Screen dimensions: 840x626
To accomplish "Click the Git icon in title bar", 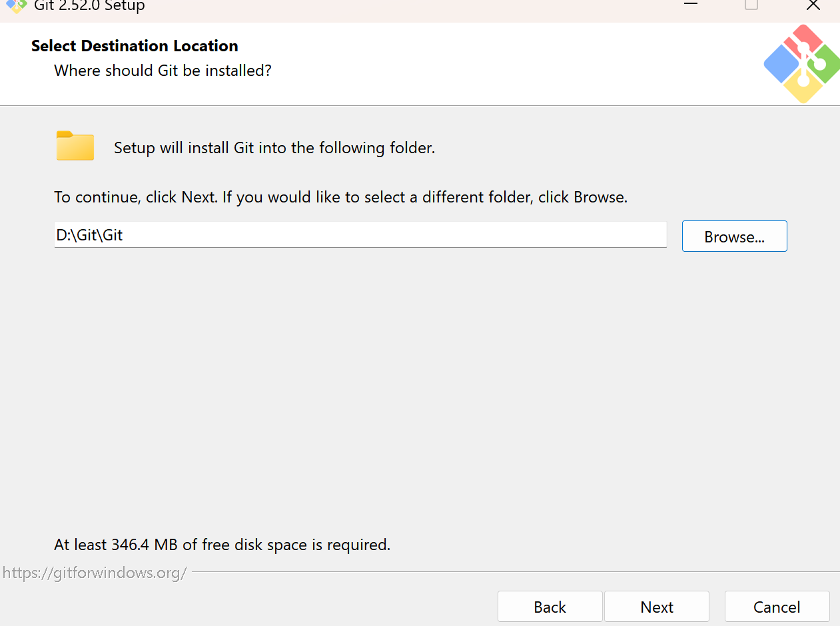I will (16, 6).
